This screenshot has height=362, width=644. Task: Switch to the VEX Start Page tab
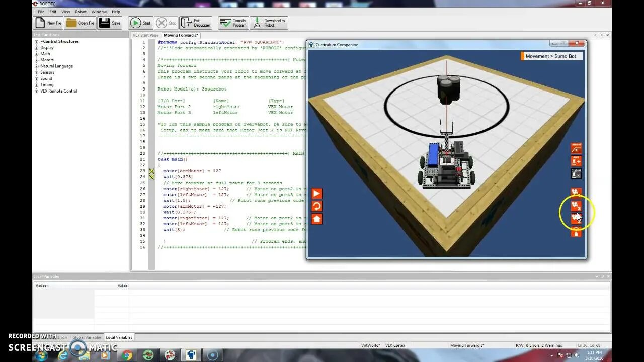146,35
